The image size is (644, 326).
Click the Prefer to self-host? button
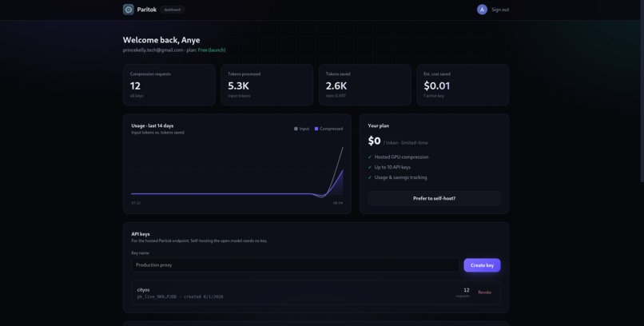434,198
